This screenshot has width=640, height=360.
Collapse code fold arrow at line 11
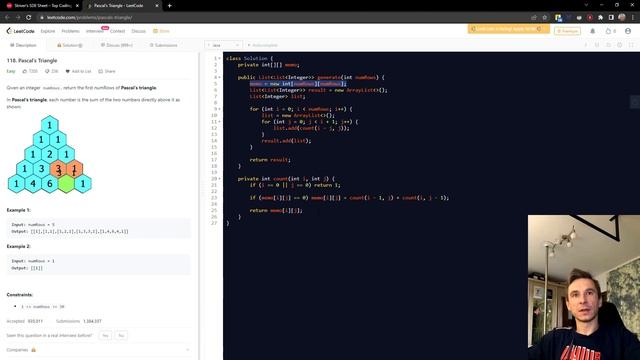(x=220, y=122)
